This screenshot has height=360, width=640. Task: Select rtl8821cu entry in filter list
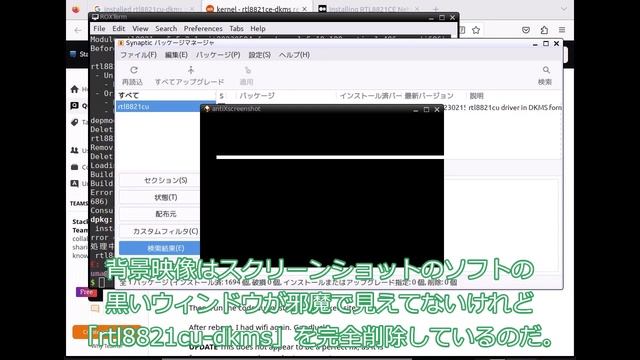click(x=165, y=107)
